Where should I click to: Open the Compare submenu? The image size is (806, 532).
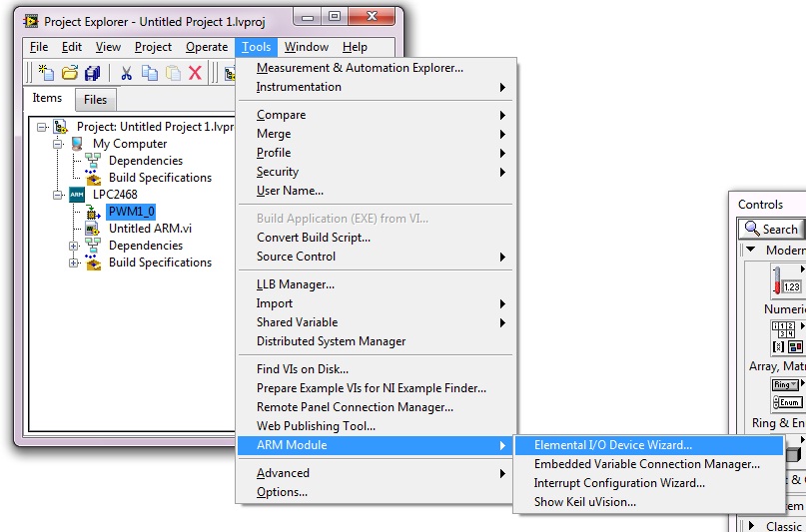point(378,115)
